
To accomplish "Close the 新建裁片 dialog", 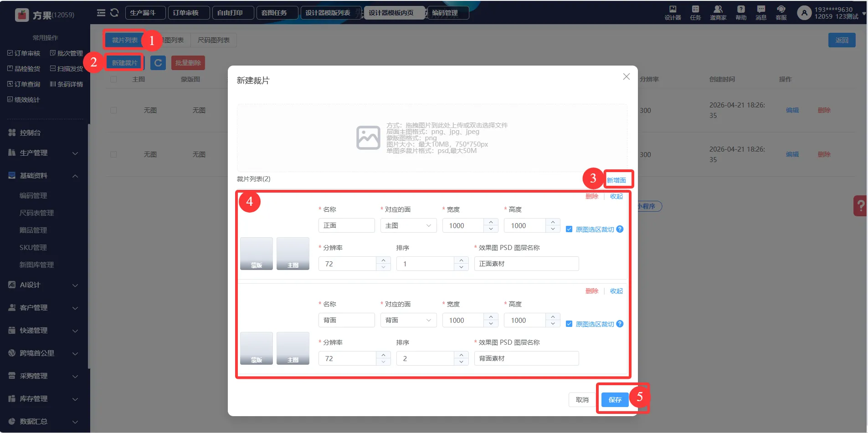I will pos(627,76).
